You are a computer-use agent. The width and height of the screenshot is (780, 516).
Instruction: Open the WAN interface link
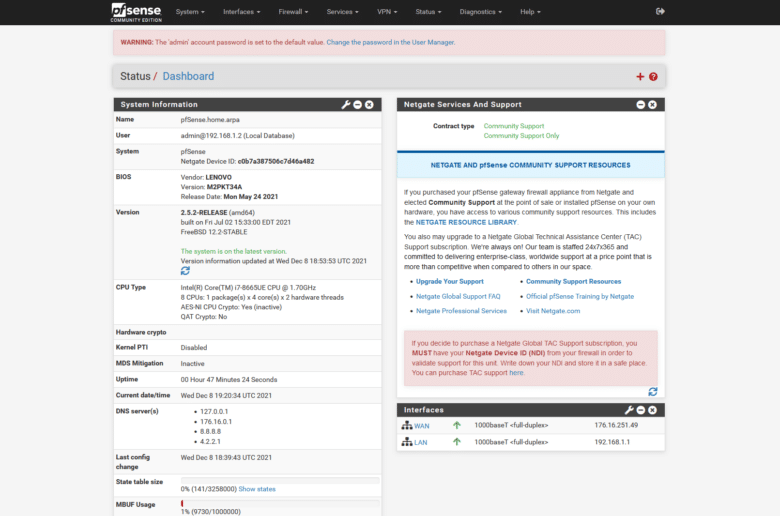point(422,426)
